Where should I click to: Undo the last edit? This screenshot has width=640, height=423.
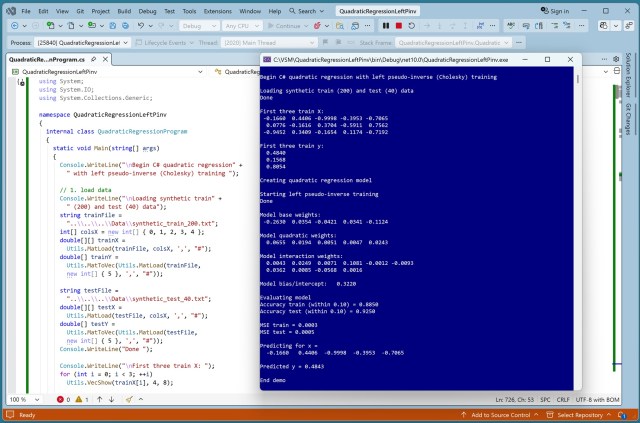(x=141, y=26)
